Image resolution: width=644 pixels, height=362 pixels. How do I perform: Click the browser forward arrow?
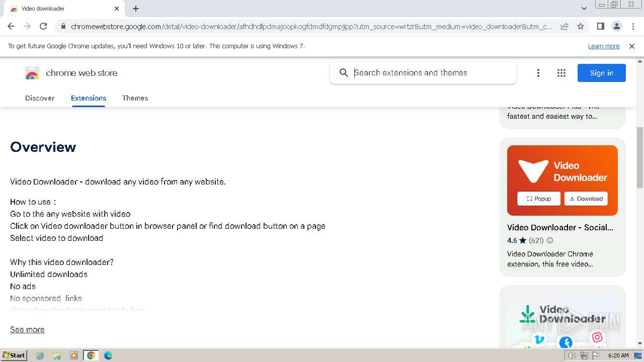[x=27, y=26]
